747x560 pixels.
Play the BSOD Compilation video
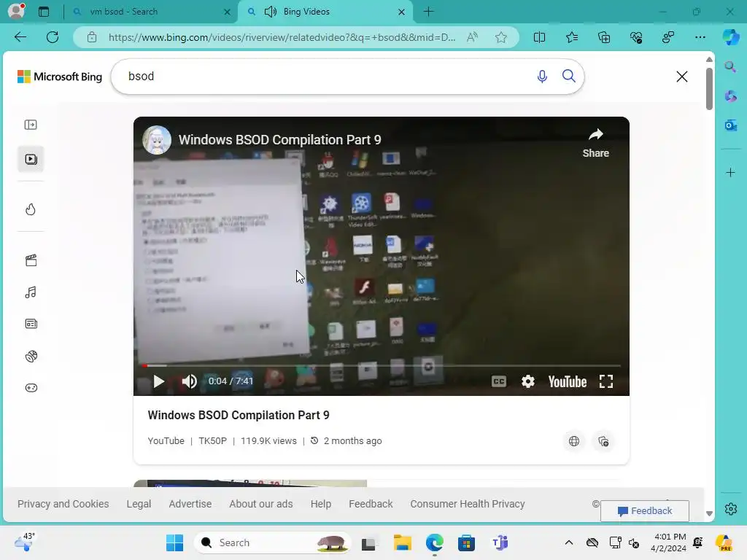pos(158,381)
